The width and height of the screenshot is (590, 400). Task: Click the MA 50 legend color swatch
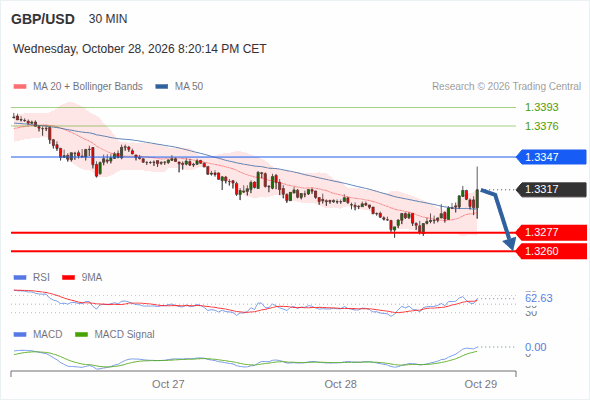pyautogui.click(x=162, y=87)
